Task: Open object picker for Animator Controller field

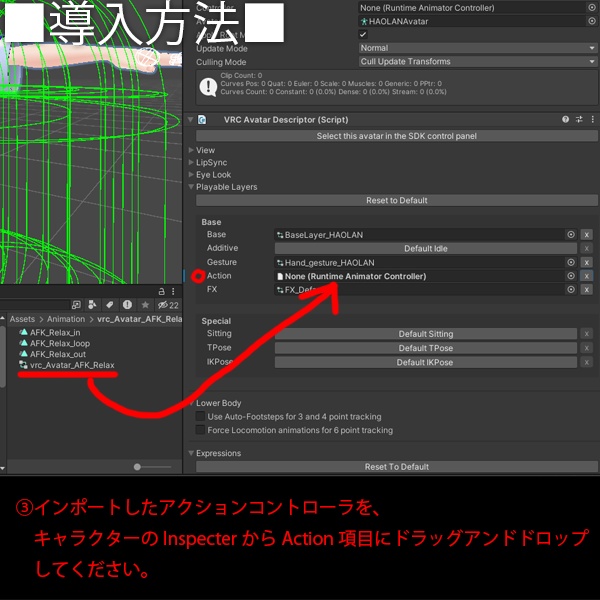Action: (x=591, y=8)
